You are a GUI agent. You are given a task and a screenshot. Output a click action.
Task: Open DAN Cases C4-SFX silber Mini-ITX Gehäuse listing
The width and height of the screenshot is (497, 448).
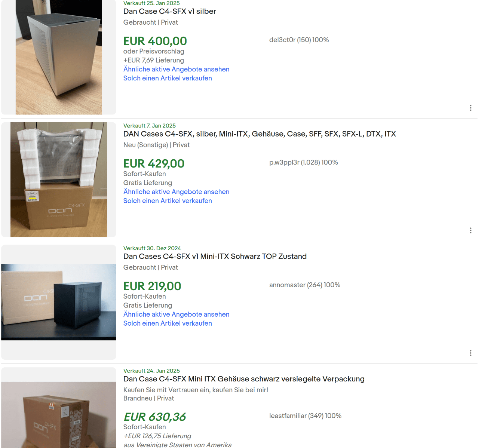click(260, 134)
